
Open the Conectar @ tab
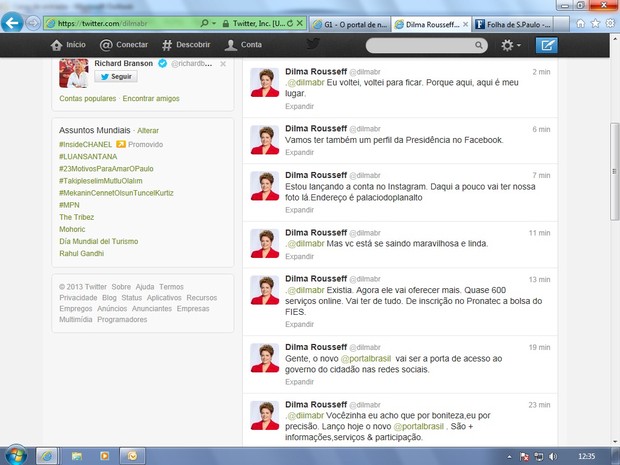[x=124, y=45]
